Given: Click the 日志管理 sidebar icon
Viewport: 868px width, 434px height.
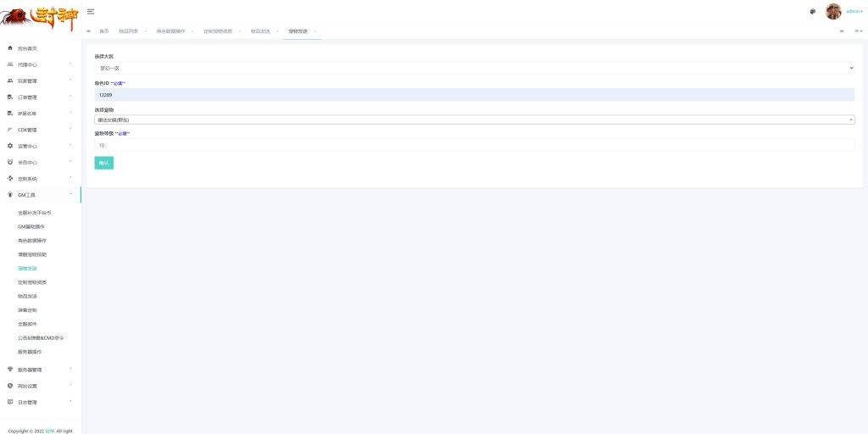Looking at the screenshot, I should coord(10,402).
